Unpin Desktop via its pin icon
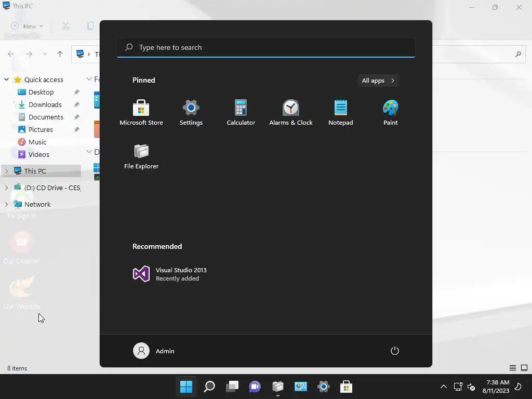Image resolution: width=532 pixels, height=399 pixels. [77, 92]
